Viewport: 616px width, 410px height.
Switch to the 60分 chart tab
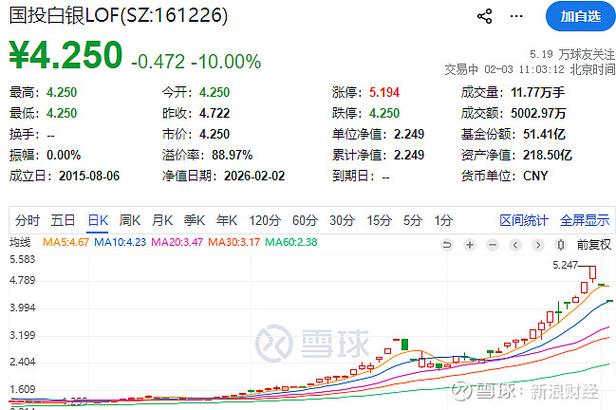305,220
